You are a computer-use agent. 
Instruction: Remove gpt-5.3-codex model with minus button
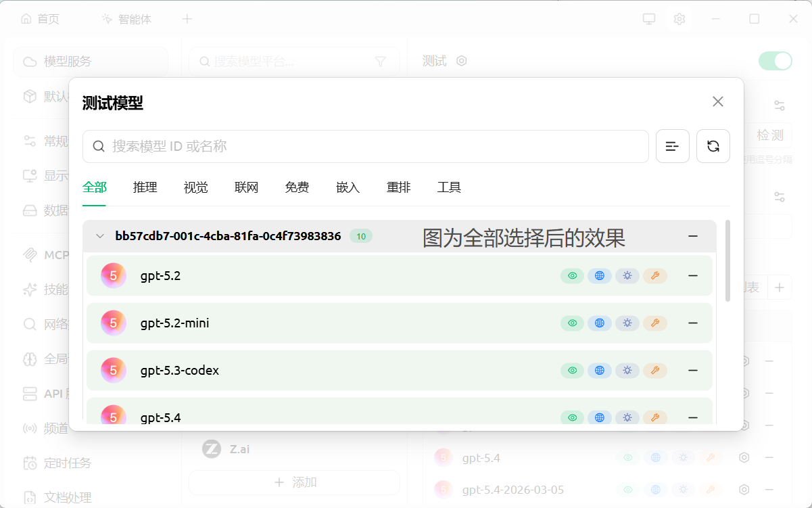[693, 370]
